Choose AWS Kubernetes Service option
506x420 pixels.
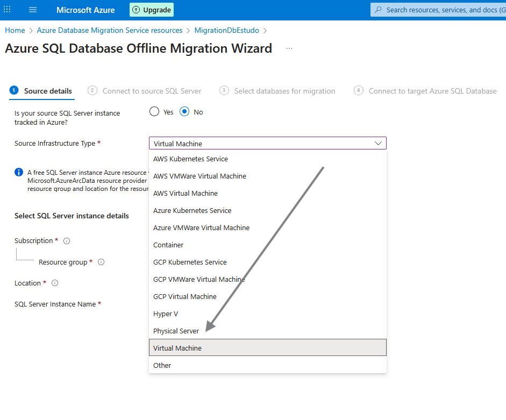tap(190, 159)
